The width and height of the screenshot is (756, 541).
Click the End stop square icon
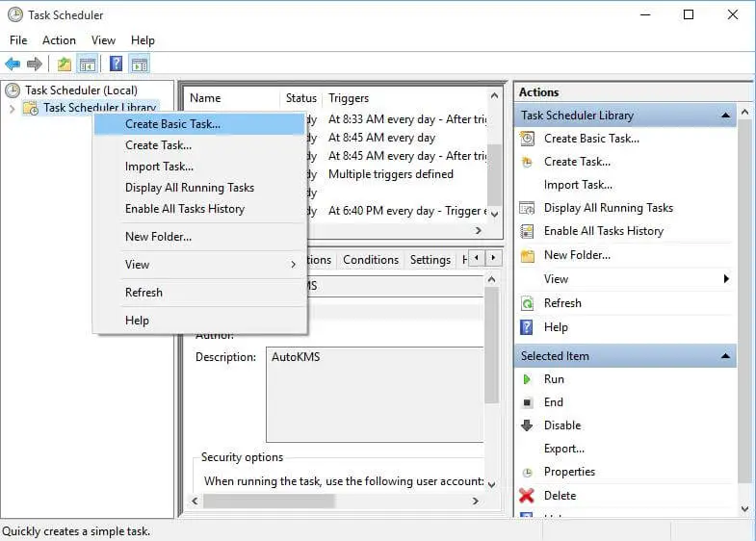tap(528, 402)
